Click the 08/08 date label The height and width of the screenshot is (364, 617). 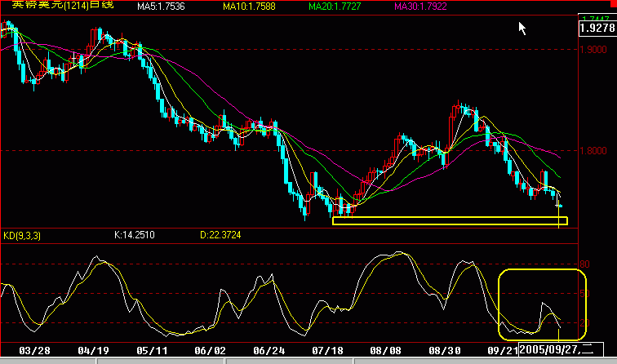tap(385, 350)
